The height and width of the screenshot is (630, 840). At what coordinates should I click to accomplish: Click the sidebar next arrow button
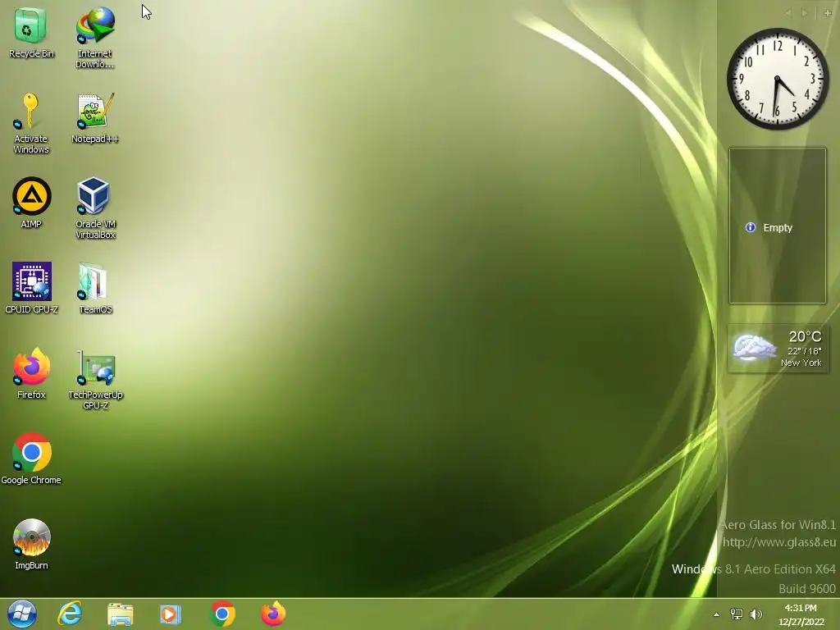tap(804, 13)
